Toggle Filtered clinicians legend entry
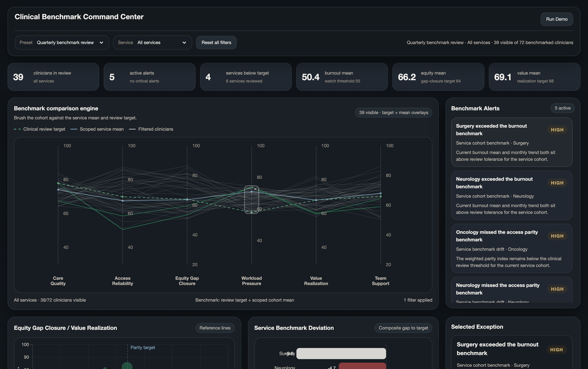This screenshot has width=588, height=369. [x=151, y=129]
